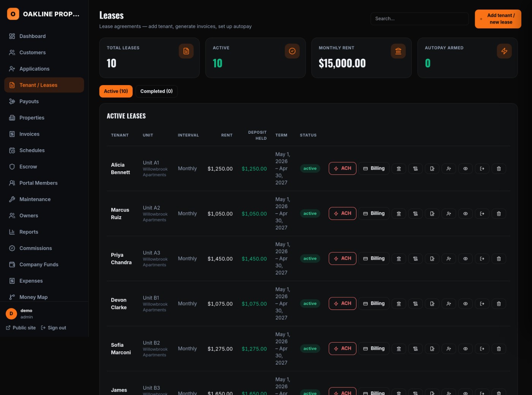Open Billing for Marcus Ruiz
The width and height of the screenshot is (532, 395).
pos(374,213)
